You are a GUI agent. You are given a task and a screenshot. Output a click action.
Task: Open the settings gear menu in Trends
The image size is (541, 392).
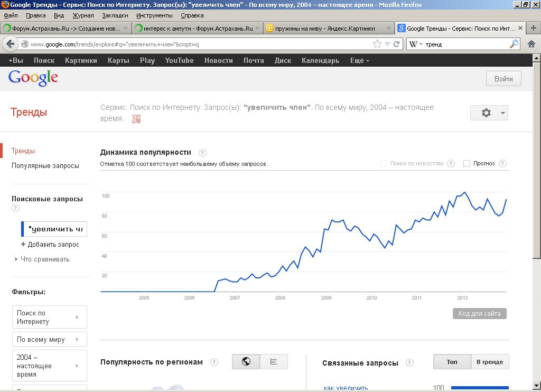489,113
